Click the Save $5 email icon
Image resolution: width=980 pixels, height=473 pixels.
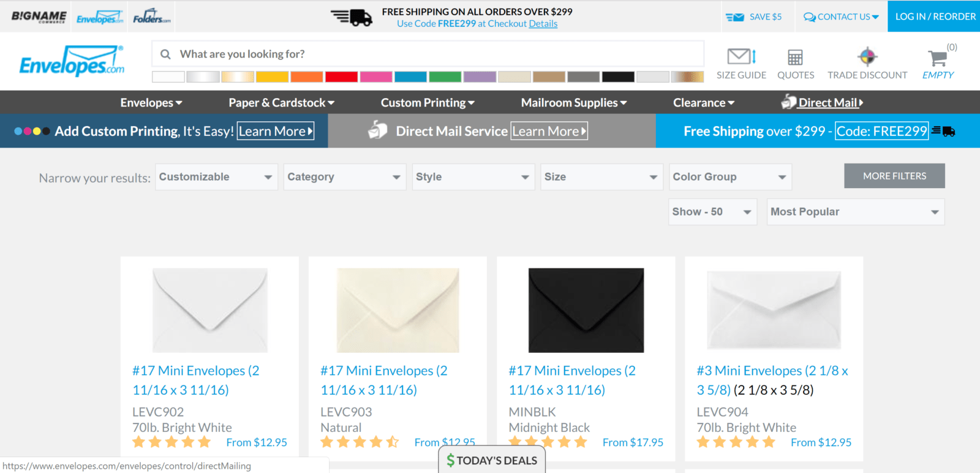[734, 17]
